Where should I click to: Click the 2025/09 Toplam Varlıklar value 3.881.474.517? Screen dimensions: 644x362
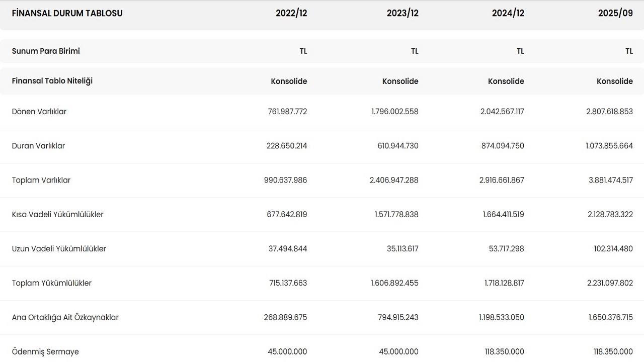tap(610, 180)
